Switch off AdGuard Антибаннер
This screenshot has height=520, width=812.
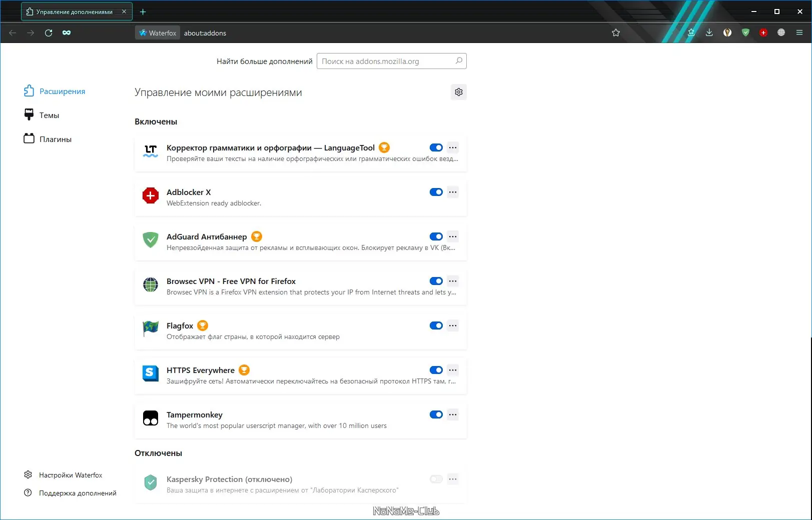(x=436, y=236)
